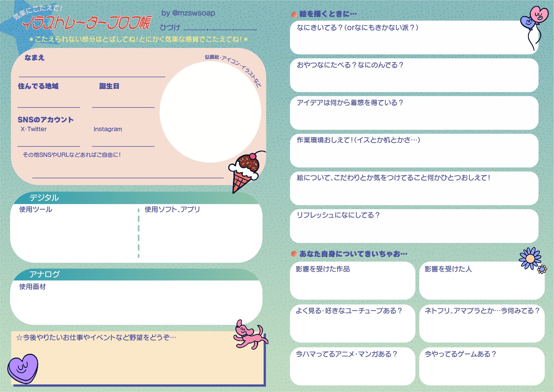The width and height of the screenshot is (554, 392).
Task: Click the Instagram account line
Action: 123,146
